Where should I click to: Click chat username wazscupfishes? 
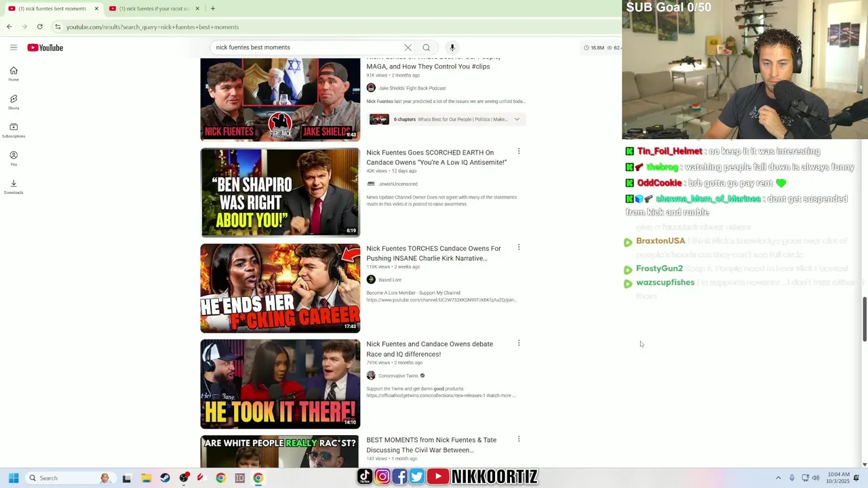[665, 282]
